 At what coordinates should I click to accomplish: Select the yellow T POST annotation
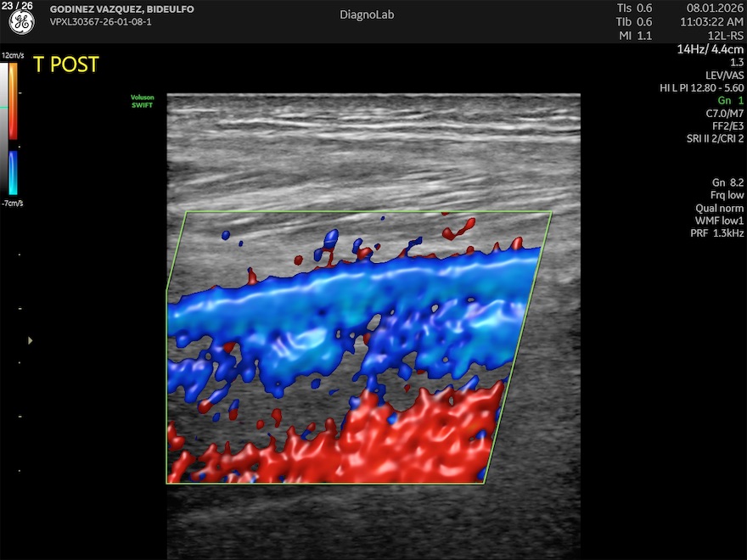point(66,64)
